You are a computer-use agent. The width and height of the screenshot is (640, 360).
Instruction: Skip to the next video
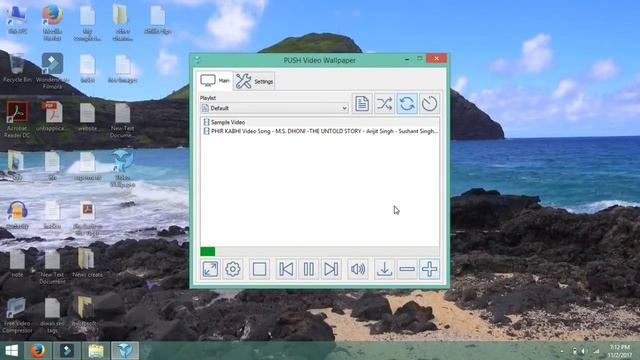click(331, 269)
